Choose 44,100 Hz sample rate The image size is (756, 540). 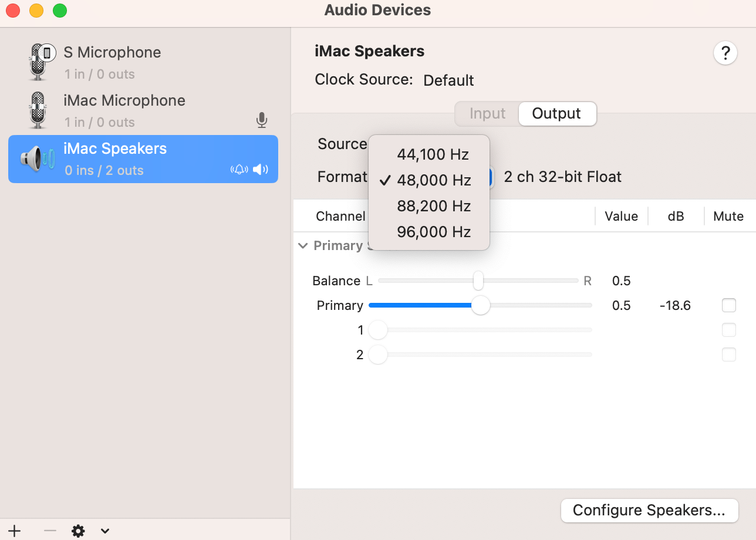coord(429,154)
